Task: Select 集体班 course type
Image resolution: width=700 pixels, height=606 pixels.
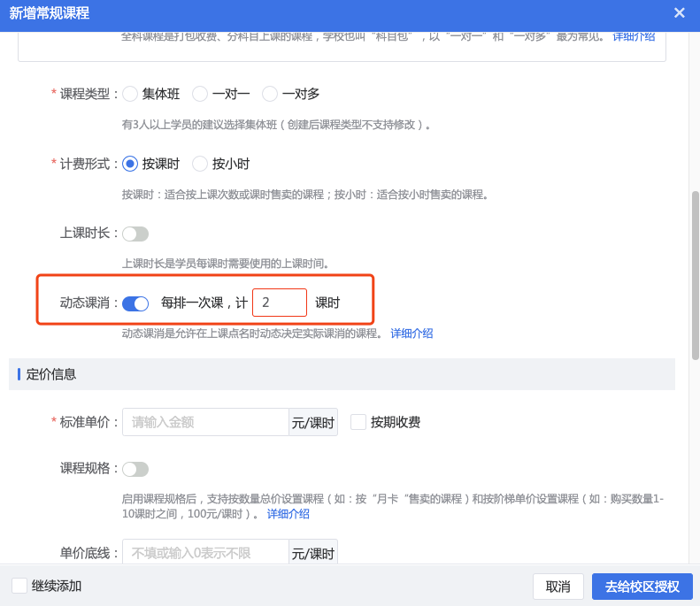Action: 131,94
